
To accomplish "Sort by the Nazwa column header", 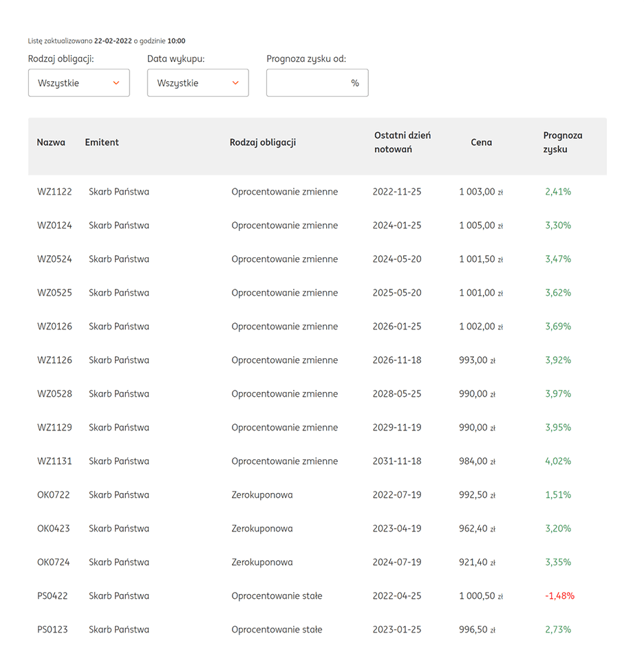I will [51, 142].
